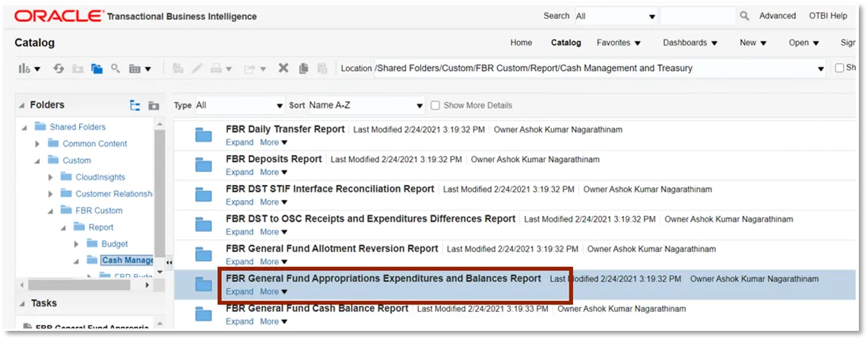Click the Copy toolbar icon
The image size is (868, 340).
[303, 68]
